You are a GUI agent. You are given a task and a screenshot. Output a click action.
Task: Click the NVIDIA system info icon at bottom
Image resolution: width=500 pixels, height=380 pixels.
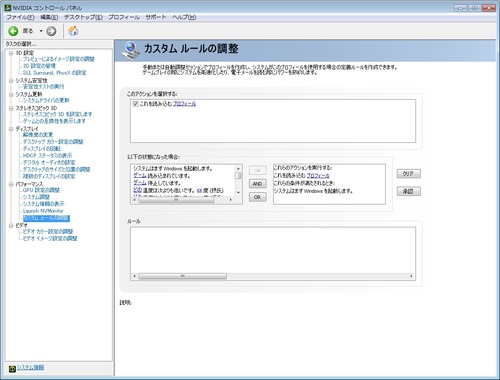(x=12, y=369)
